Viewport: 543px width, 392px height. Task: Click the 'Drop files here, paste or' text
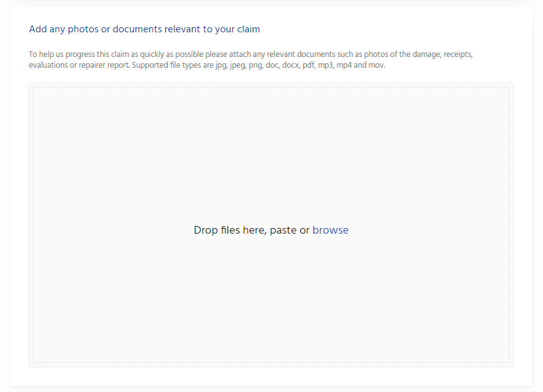pyautogui.click(x=252, y=230)
